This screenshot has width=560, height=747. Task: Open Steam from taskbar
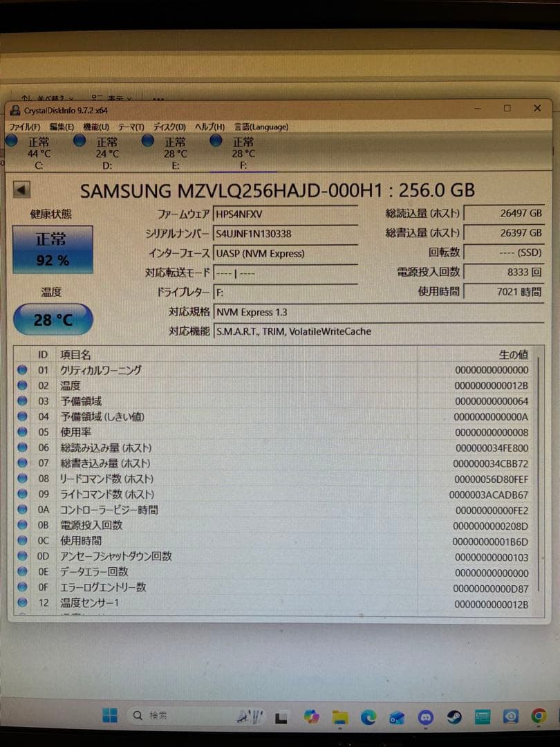[x=454, y=717]
